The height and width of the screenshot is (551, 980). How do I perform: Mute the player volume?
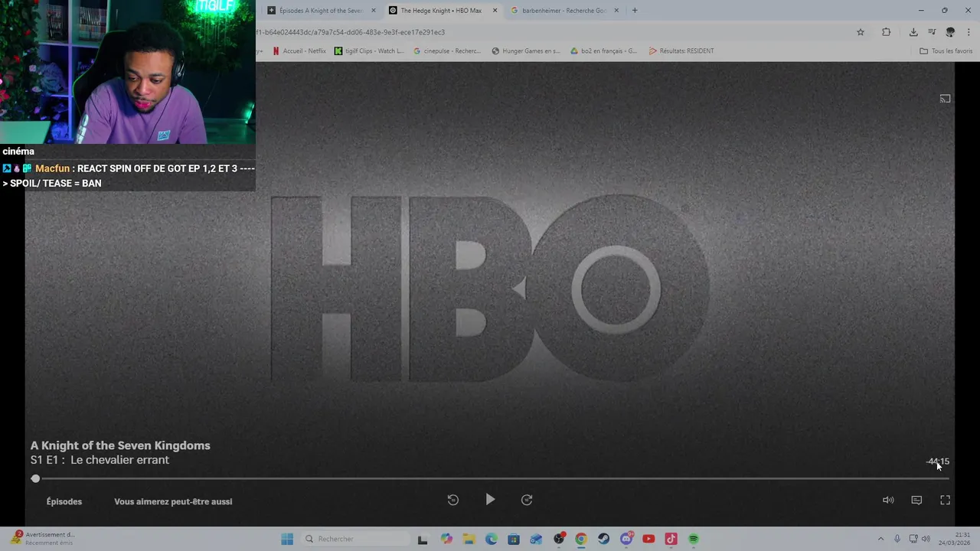pyautogui.click(x=888, y=500)
